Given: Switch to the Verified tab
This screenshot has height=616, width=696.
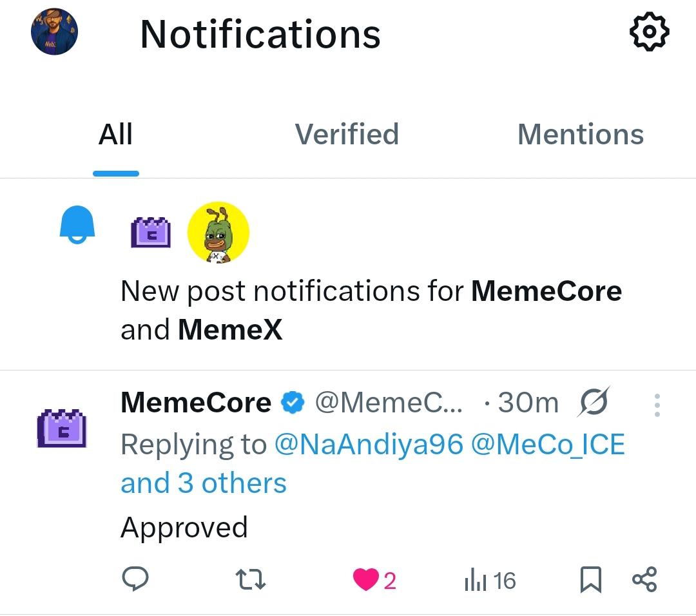Looking at the screenshot, I should pyautogui.click(x=347, y=135).
